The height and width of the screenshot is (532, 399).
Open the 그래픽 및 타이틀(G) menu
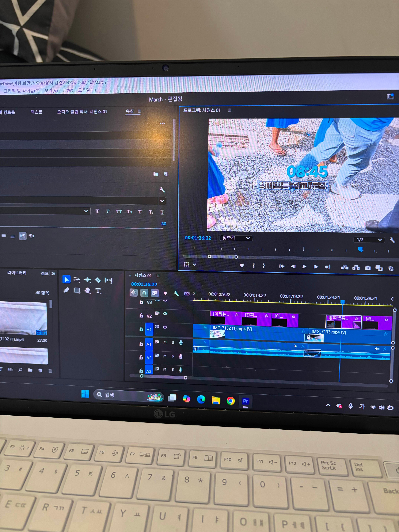[x=22, y=91]
